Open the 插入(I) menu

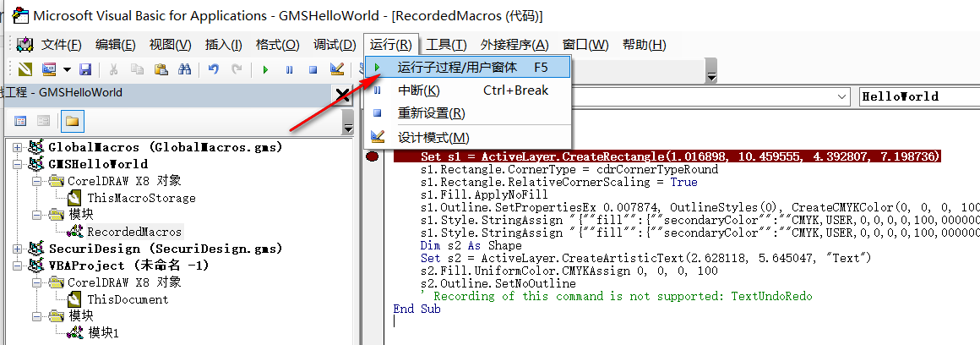pyautogui.click(x=223, y=44)
